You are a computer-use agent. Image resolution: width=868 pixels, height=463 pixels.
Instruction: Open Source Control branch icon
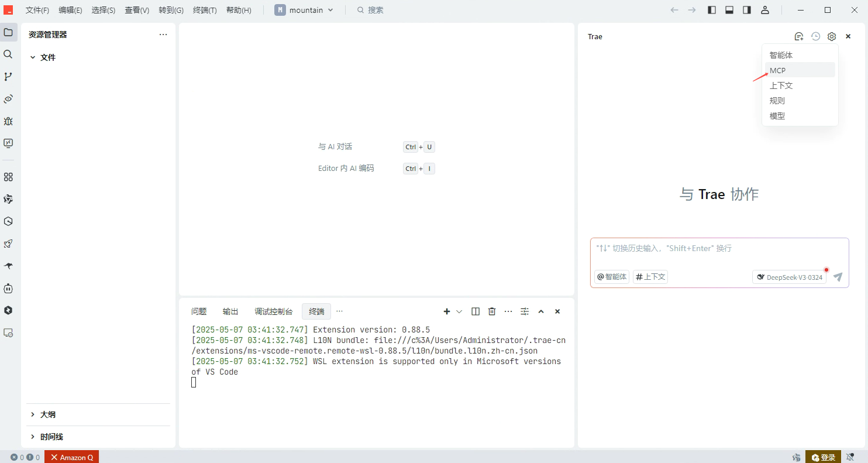(x=8, y=77)
